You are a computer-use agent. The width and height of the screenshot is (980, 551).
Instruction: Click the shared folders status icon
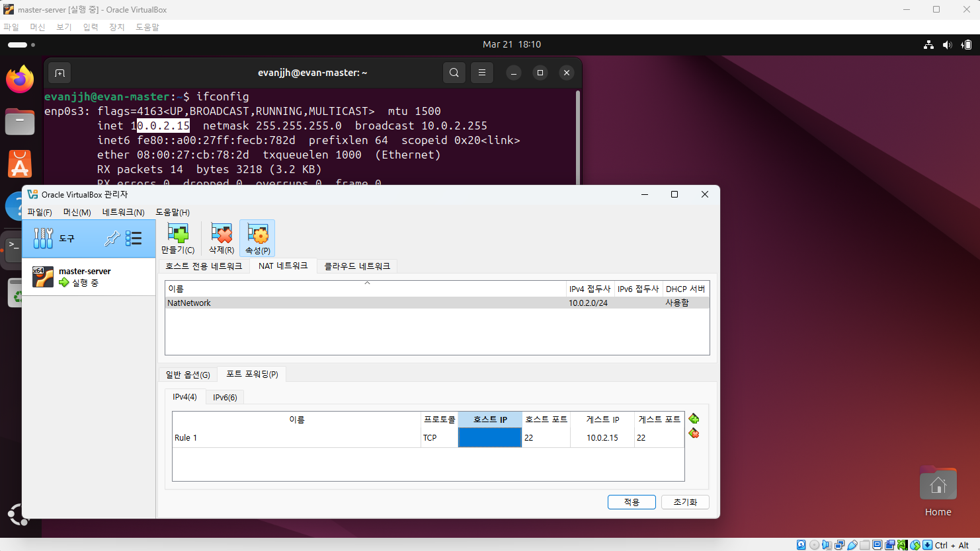point(865,545)
